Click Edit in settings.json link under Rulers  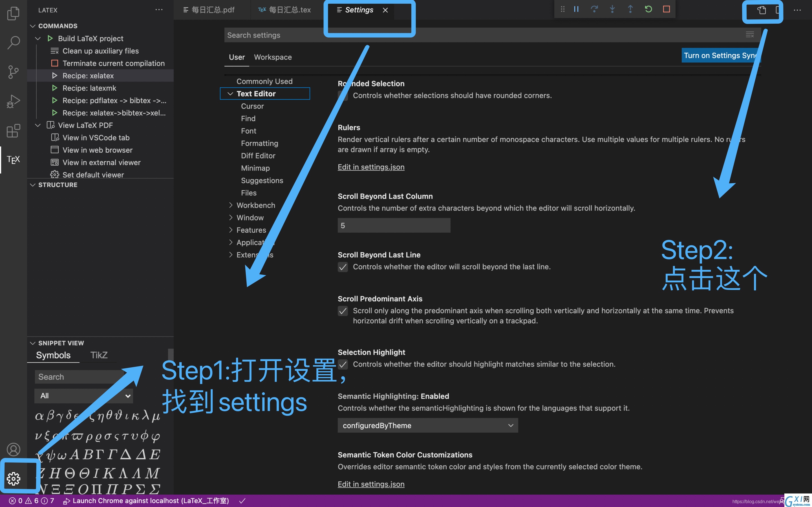(x=371, y=167)
